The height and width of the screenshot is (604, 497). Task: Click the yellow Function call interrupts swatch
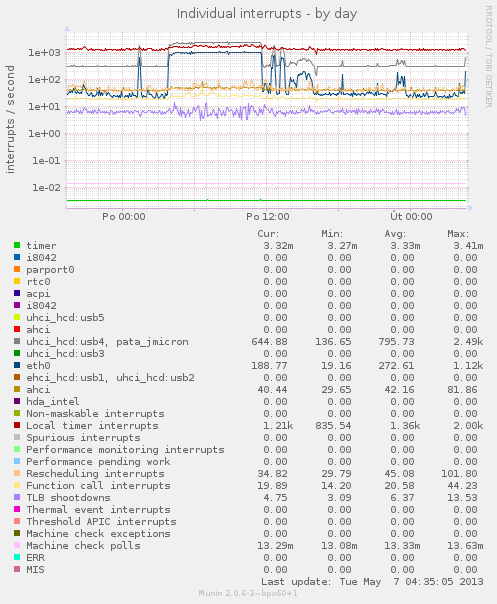coord(17,485)
